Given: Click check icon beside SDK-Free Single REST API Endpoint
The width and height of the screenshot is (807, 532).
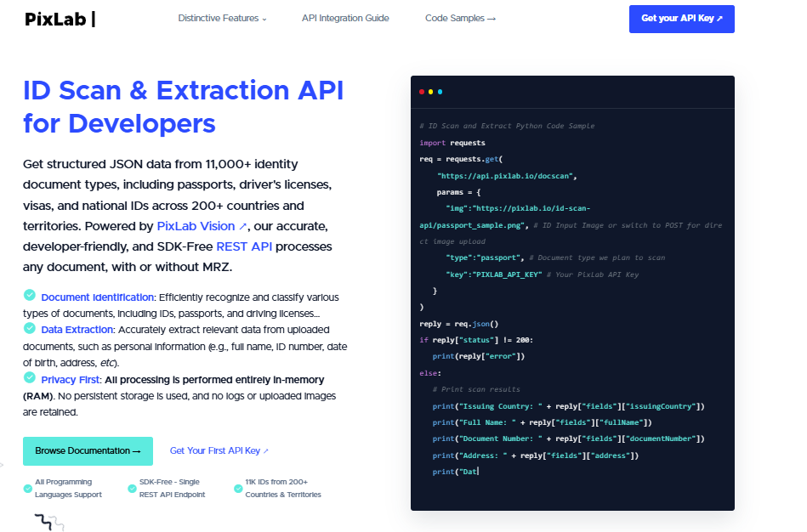Looking at the screenshot, I should coord(132,489).
